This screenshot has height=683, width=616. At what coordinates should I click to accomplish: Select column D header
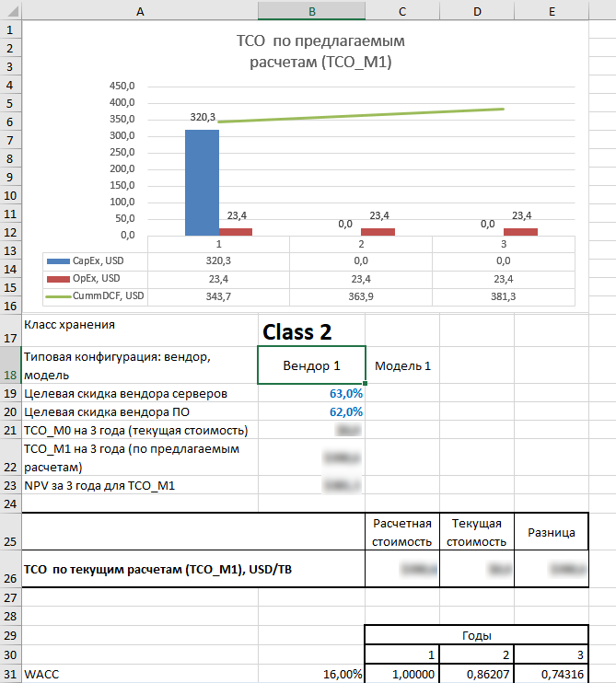point(477,11)
